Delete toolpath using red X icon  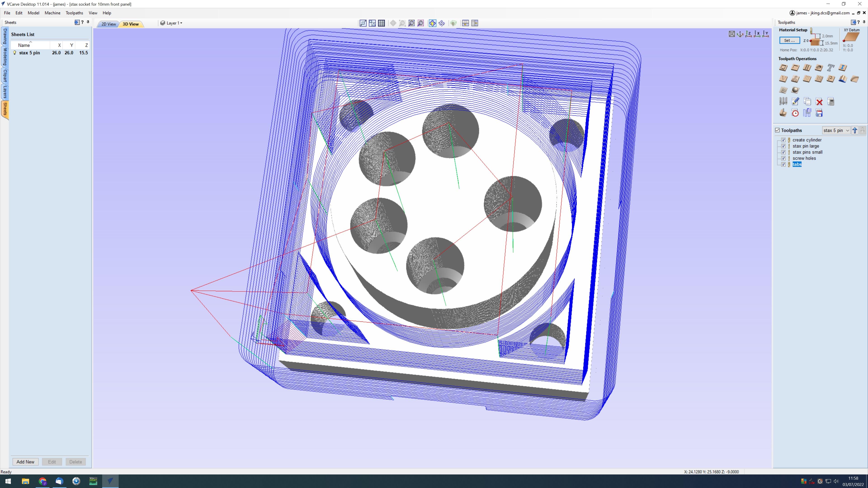click(x=819, y=102)
